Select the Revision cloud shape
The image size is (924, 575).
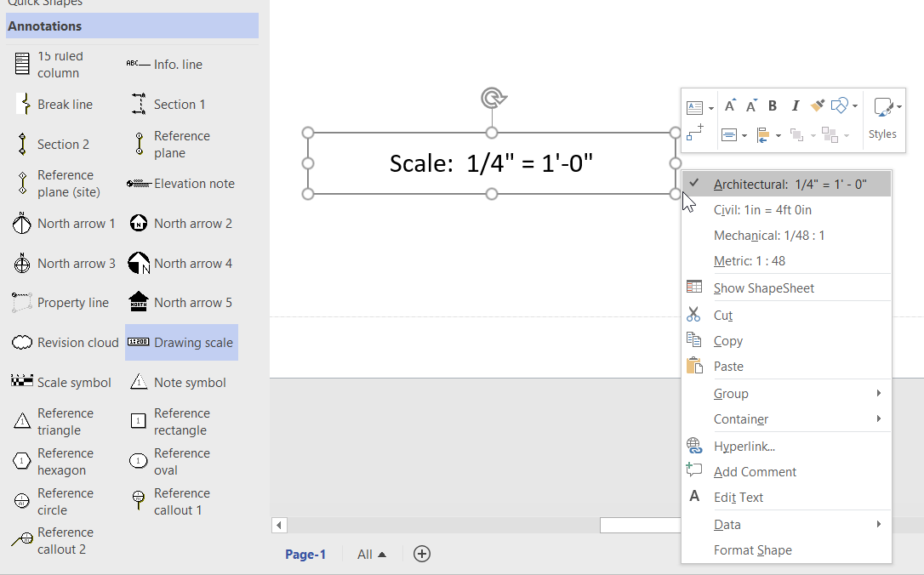pos(66,342)
